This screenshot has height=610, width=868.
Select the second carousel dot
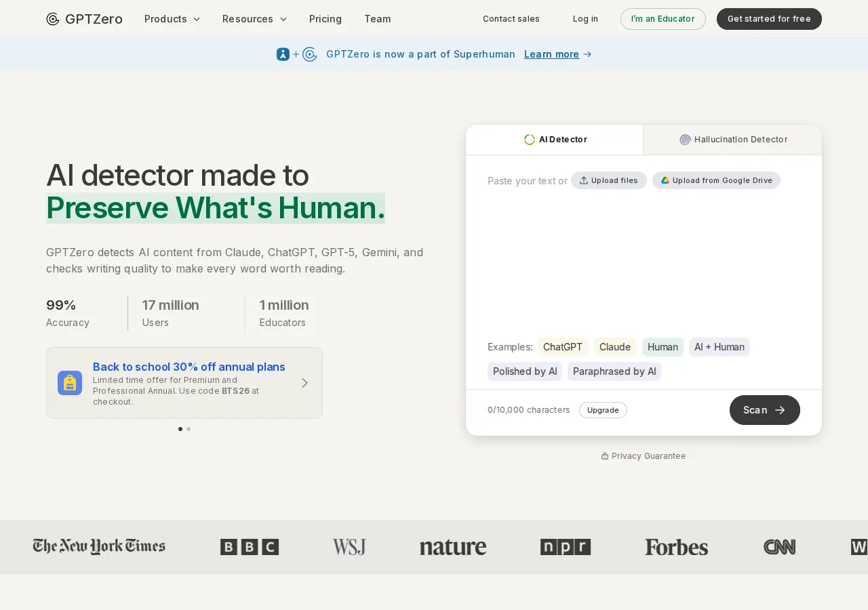(x=189, y=429)
